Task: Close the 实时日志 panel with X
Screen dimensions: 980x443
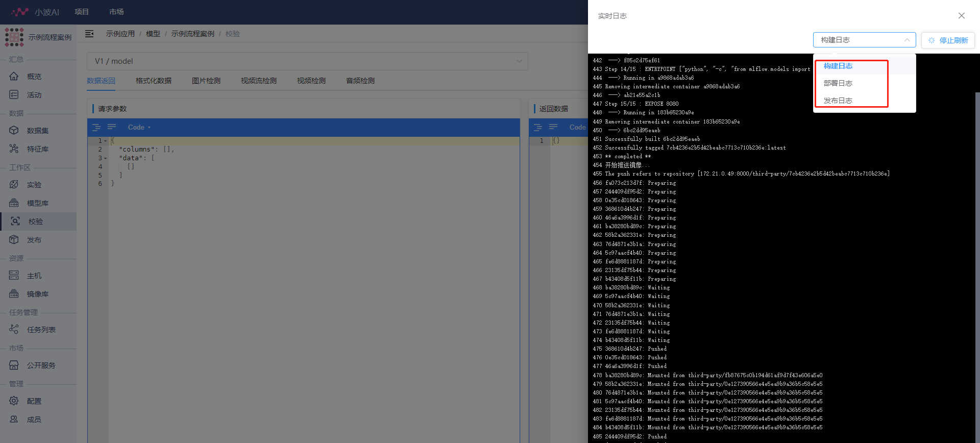Action: [962, 16]
